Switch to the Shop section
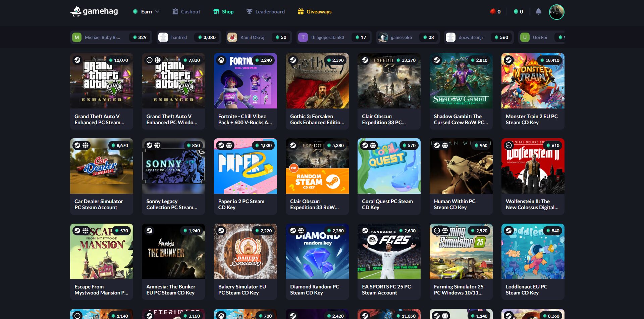 point(227,11)
